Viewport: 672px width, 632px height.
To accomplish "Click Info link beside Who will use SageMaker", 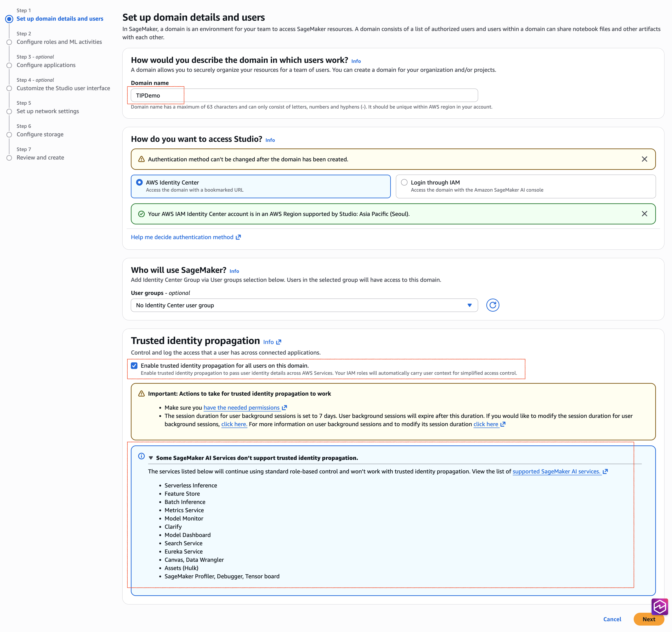I will 234,271.
